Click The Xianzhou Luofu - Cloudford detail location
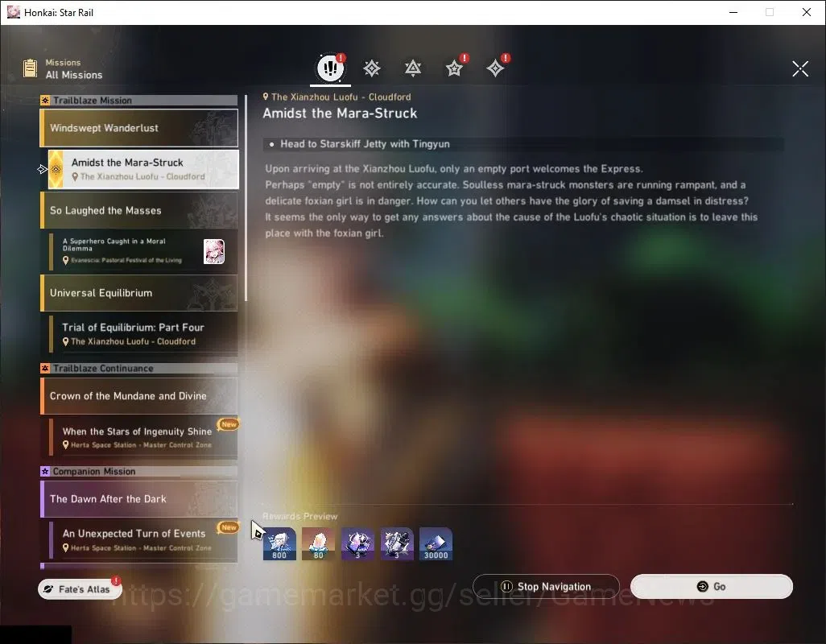The image size is (826, 644). pyautogui.click(x=341, y=97)
